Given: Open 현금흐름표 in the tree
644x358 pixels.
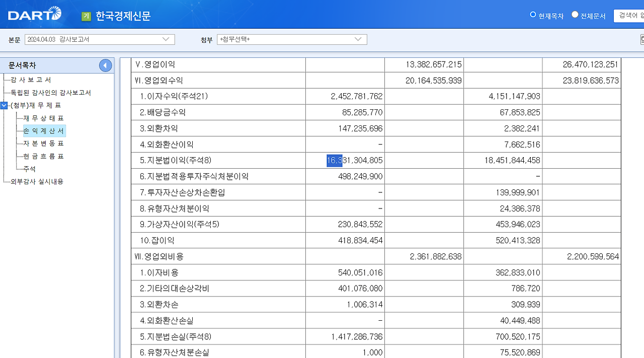Looking at the screenshot, I should [44, 156].
